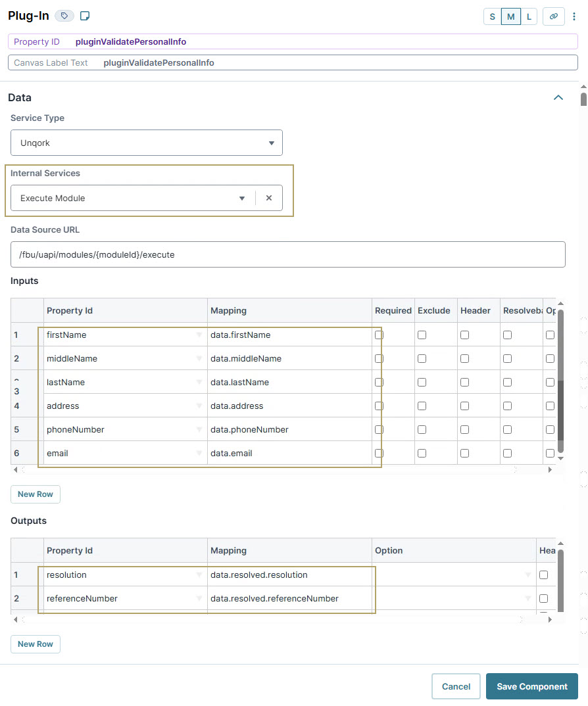
Task: Clear Internal Services using the X icon
Action: (269, 197)
